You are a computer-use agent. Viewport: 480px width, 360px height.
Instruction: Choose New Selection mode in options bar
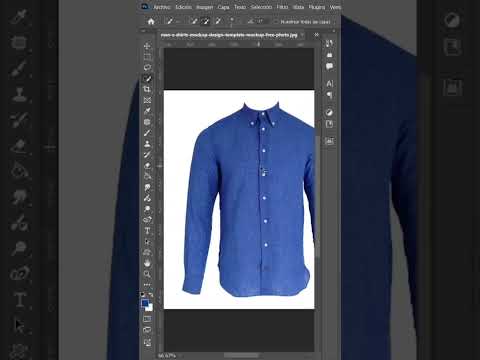194,22
